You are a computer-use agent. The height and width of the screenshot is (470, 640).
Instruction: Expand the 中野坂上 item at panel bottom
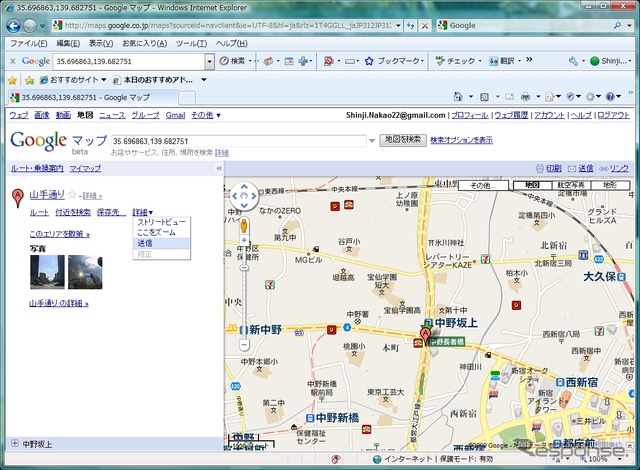click(x=15, y=443)
